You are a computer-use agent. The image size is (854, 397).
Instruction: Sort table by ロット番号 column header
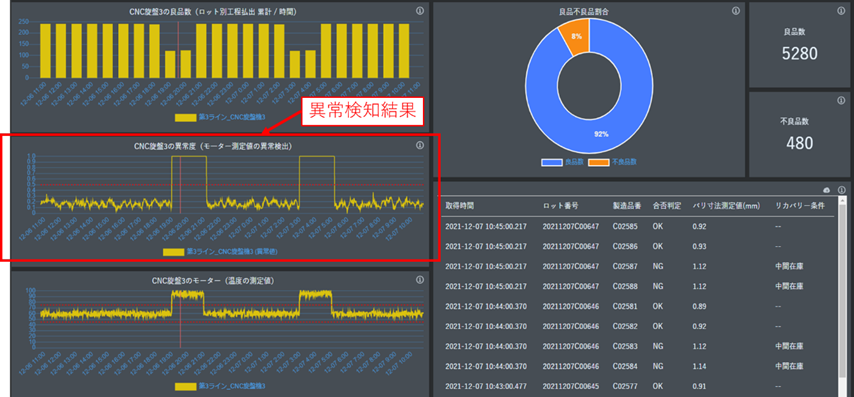coord(560,206)
